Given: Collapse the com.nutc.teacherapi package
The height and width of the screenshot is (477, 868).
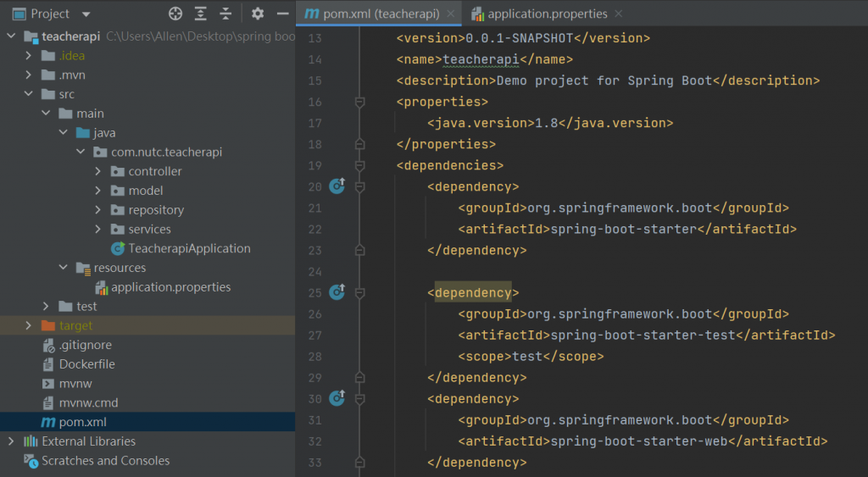Looking at the screenshot, I should click(81, 152).
